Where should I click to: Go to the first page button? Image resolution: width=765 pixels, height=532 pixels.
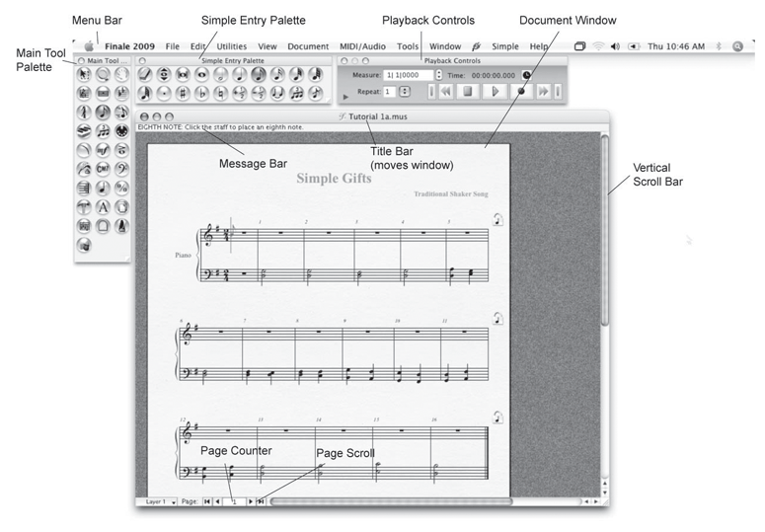pyautogui.click(x=207, y=501)
